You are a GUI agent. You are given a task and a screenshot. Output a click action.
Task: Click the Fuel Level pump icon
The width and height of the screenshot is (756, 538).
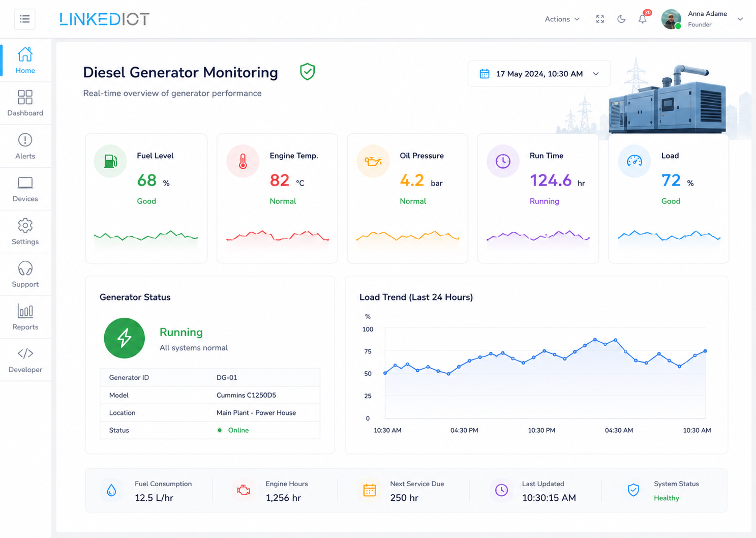click(110, 161)
